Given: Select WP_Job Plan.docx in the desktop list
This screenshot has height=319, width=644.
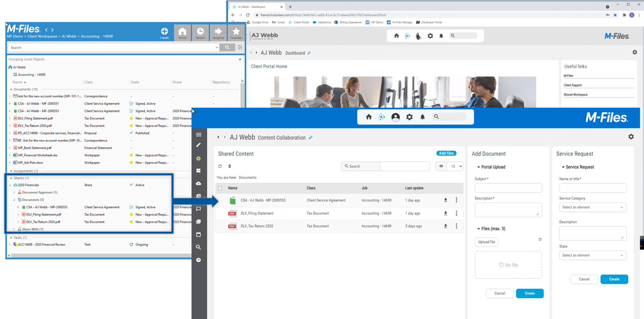Looking at the screenshot, I should point(31,162).
